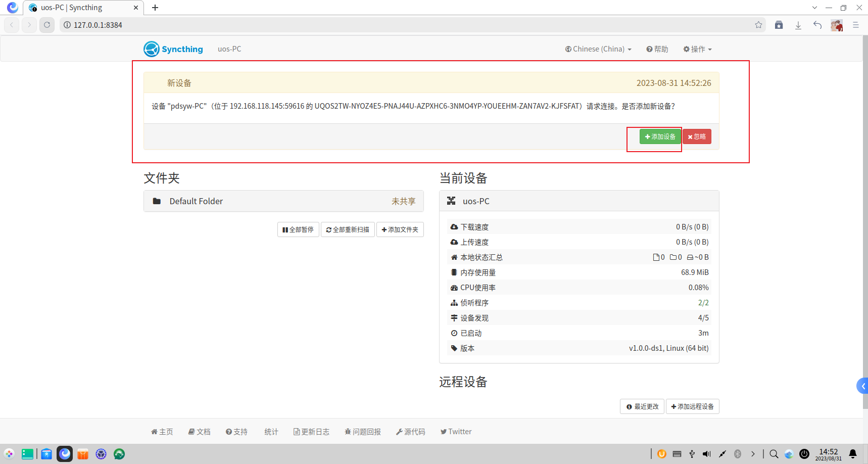
Task: Open the 问题回报 bug report link
Action: (x=363, y=432)
